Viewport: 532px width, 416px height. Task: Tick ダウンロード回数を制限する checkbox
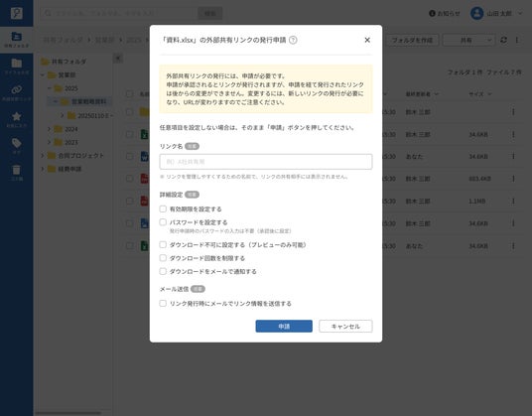click(x=163, y=258)
